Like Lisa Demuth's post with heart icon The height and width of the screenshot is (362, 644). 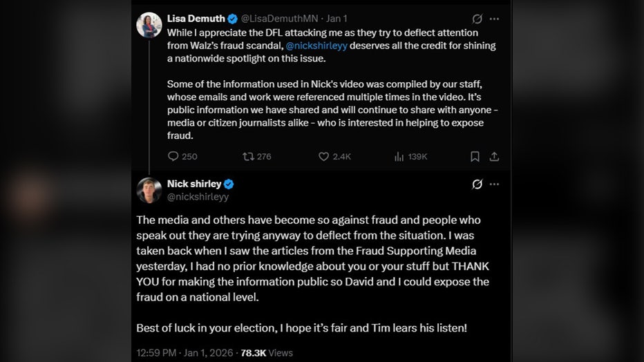pos(323,157)
